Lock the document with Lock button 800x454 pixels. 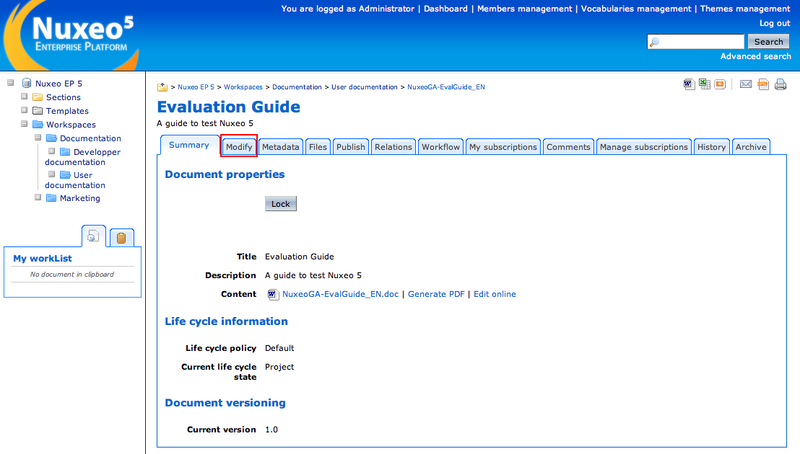coord(281,204)
